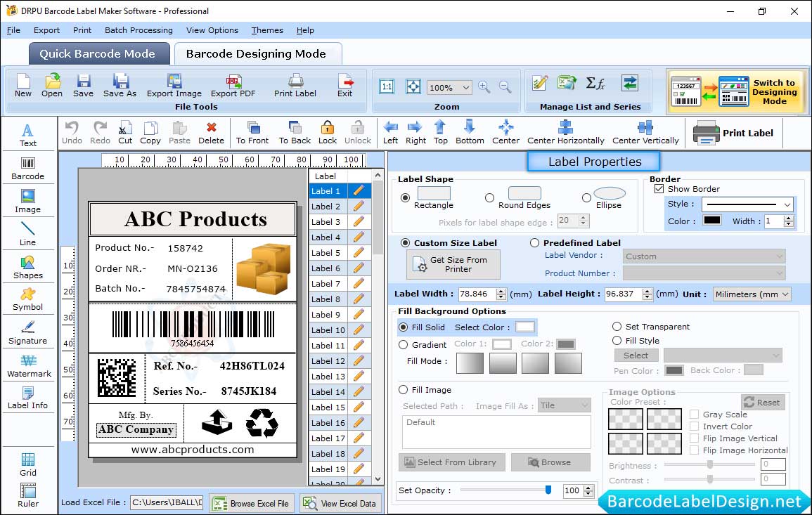Increase Label Height spinner
812x515 pixels.
point(647,291)
